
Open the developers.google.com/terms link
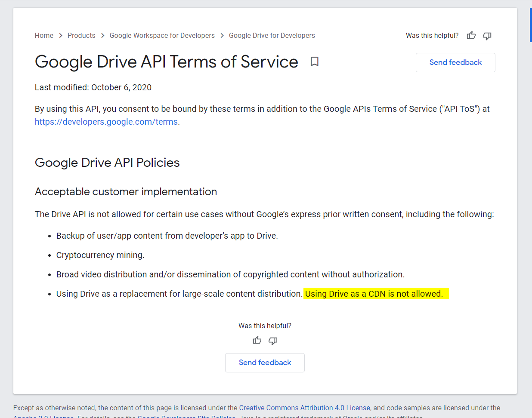(x=106, y=122)
